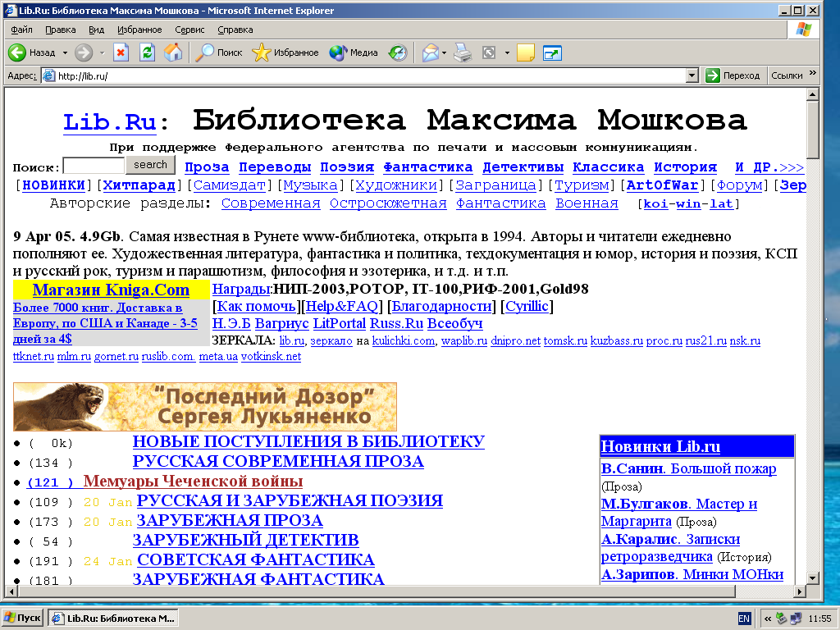The image size is (840, 630).
Task: Open the НОВИНКИ link
Action: click(x=53, y=185)
